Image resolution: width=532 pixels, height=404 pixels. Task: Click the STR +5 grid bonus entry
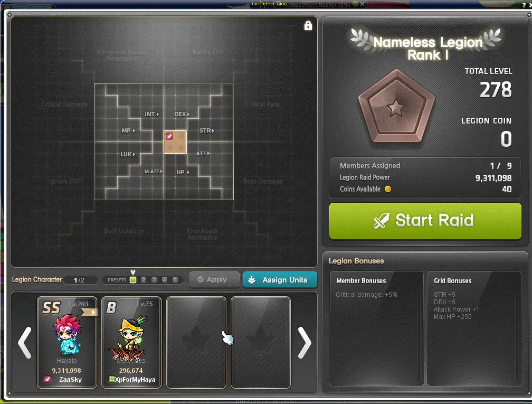(x=444, y=295)
